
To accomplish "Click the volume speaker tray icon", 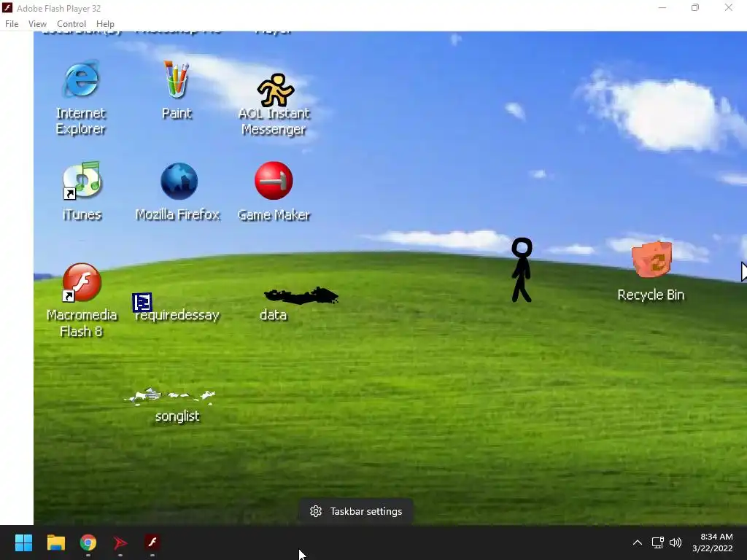I will point(676,542).
